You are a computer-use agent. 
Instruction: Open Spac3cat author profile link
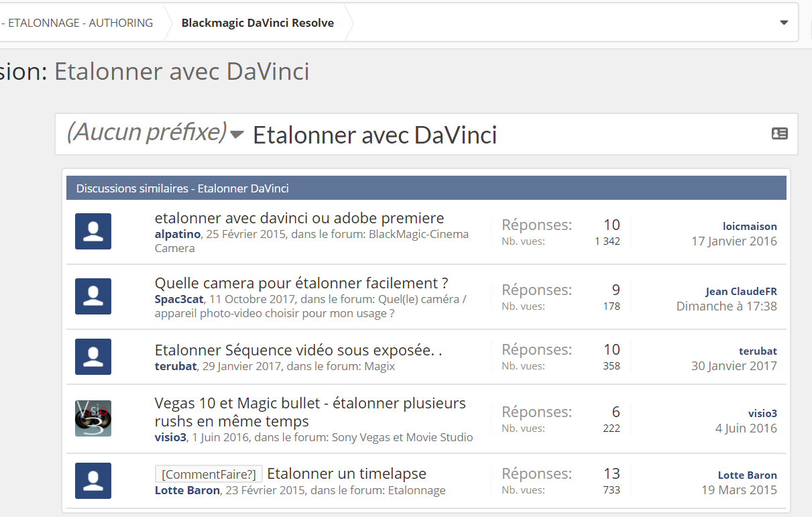pyautogui.click(x=179, y=299)
